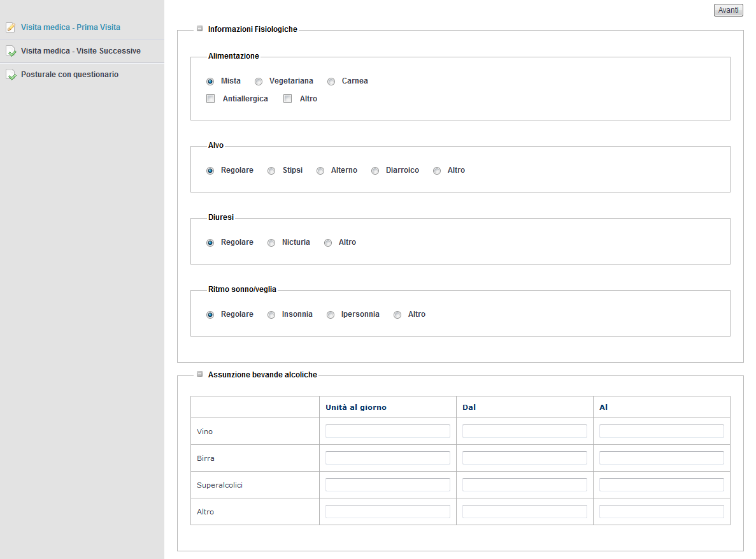Select Alterno under Alvo
This screenshot has height=559, width=756.
[x=320, y=171]
